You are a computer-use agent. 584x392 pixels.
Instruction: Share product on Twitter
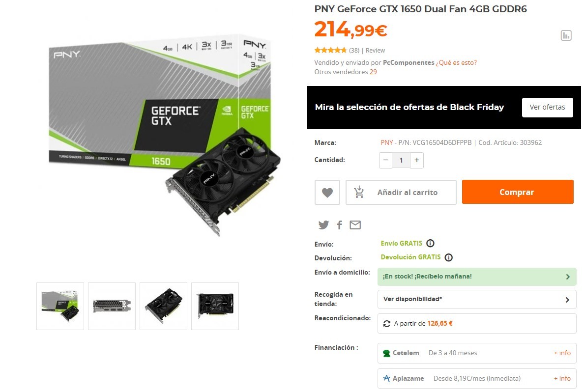(323, 225)
